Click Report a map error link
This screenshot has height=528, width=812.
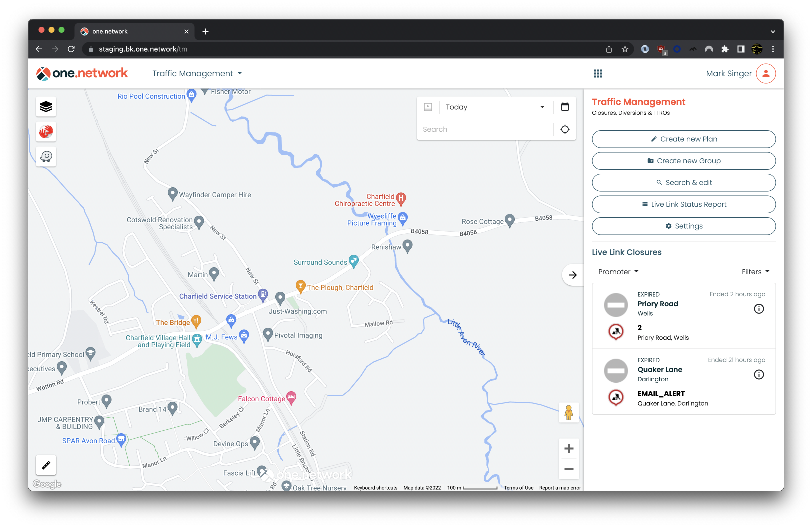tap(560, 488)
